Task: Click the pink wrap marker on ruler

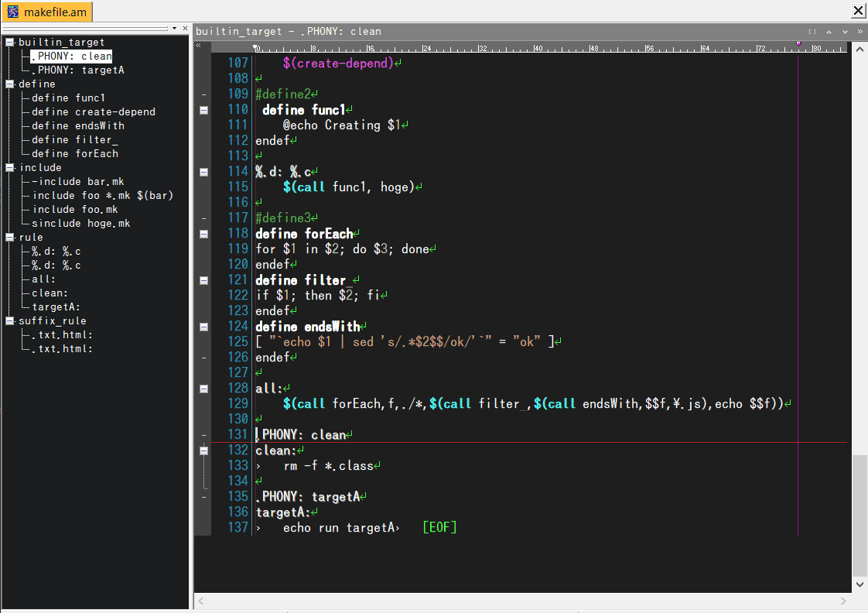Action: coord(798,43)
